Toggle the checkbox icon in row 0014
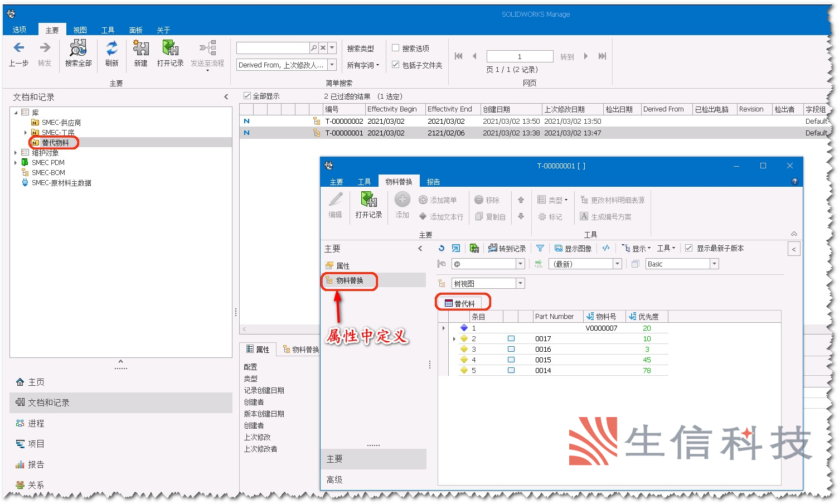The width and height of the screenshot is (839, 504). (x=511, y=370)
